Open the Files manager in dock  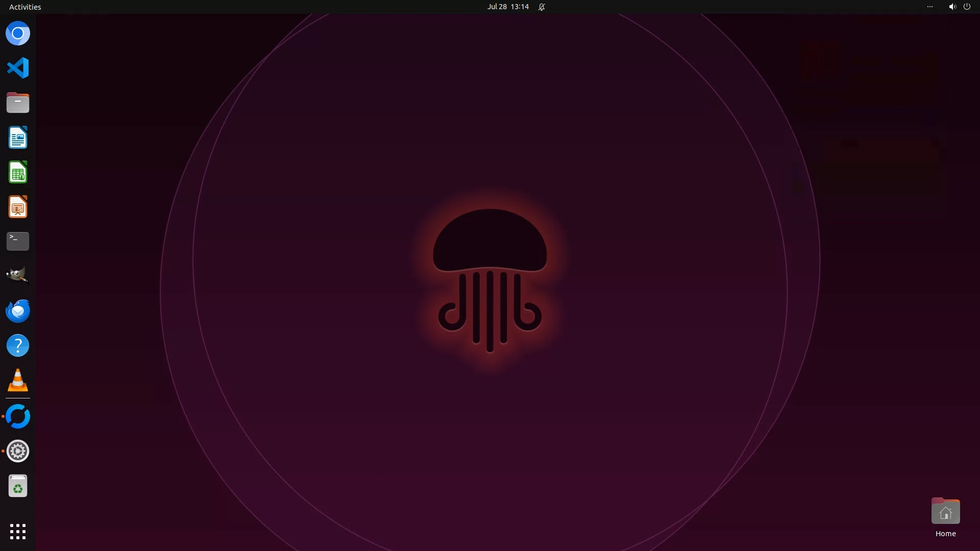pos(18,103)
